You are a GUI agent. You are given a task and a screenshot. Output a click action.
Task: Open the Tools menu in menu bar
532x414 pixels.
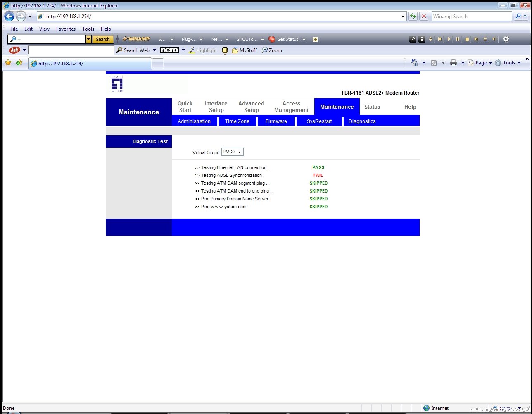[88, 29]
